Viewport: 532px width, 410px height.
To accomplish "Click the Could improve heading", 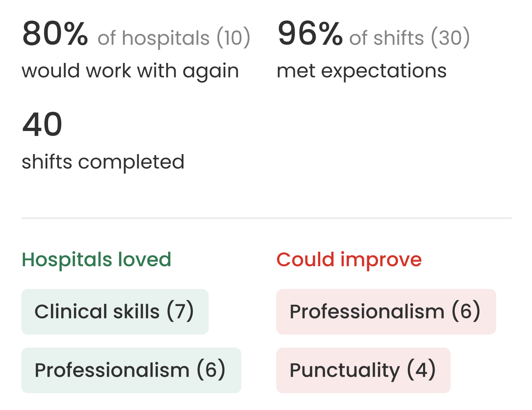I will pyautogui.click(x=349, y=260).
